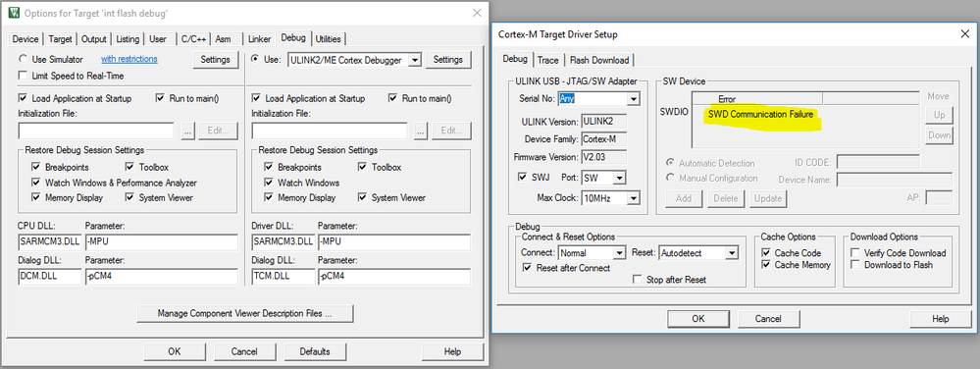Open Trace tab in Target Driver Setup
This screenshot has height=369, width=980.
coord(547,60)
